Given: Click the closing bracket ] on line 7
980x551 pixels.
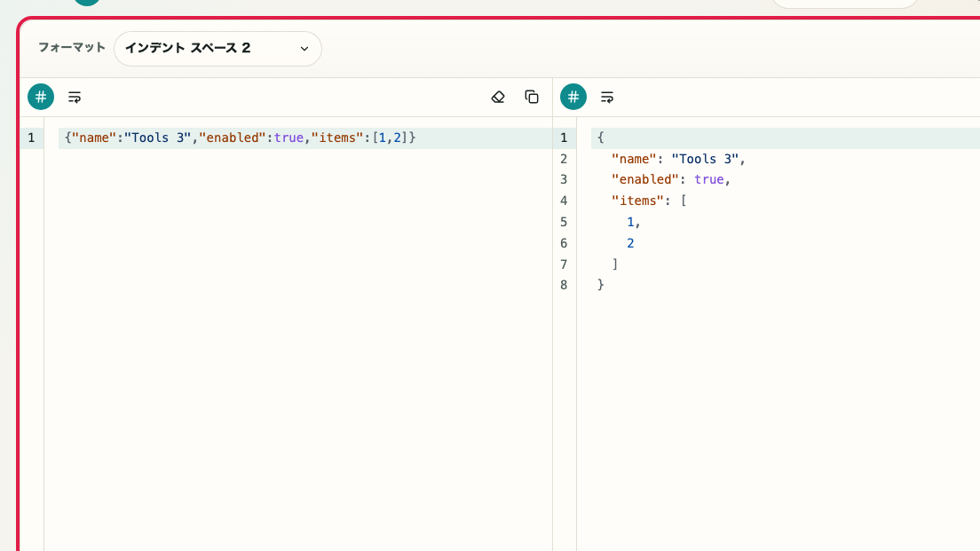Looking at the screenshot, I should 615,264.
